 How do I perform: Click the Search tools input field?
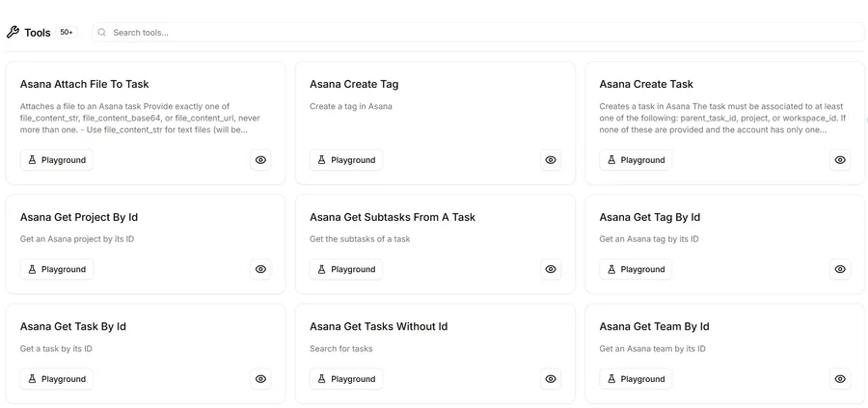pos(478,32)
